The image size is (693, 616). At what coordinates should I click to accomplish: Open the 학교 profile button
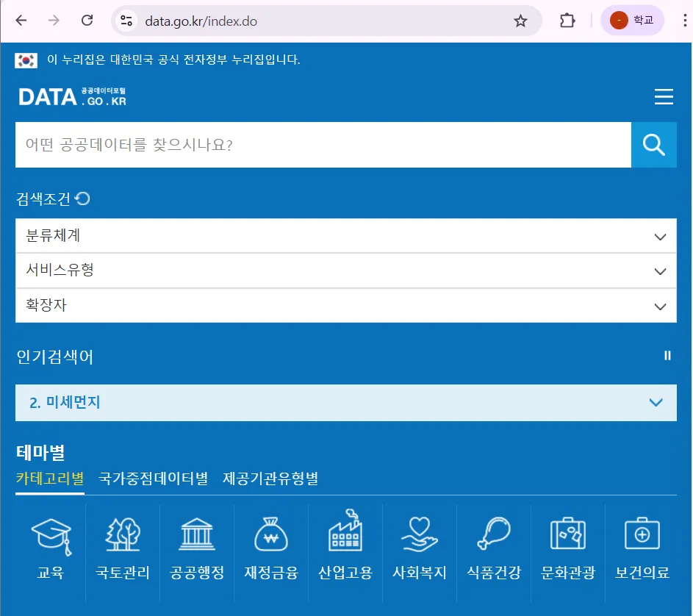point(632,21)
